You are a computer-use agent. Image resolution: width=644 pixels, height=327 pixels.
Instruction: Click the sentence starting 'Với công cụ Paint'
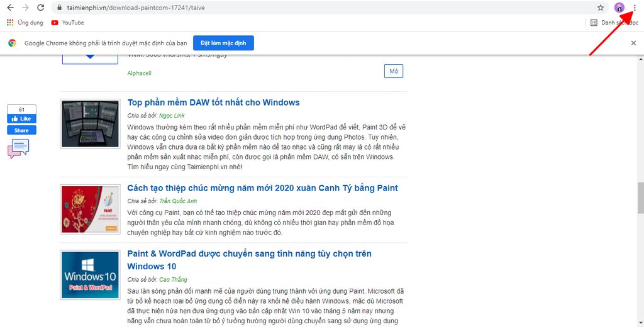260,223
